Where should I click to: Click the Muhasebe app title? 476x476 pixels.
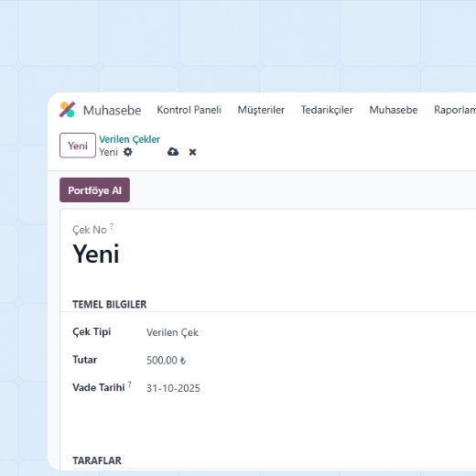(x=112, y=110)
